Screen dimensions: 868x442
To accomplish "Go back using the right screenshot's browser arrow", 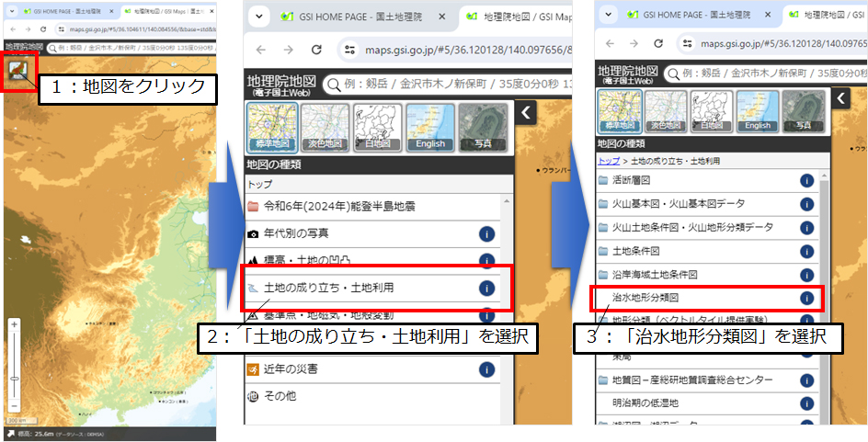I will (x=610, y=43).
